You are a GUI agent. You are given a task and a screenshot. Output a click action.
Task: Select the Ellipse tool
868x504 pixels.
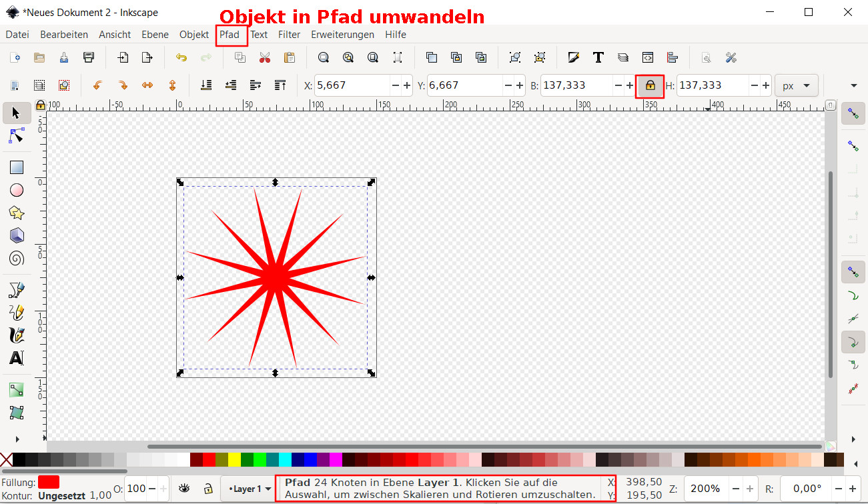(17, 190)
